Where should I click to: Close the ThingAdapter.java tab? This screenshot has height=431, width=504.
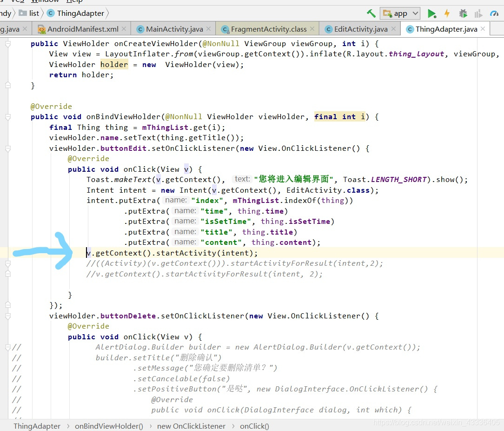tap(483, 29)
